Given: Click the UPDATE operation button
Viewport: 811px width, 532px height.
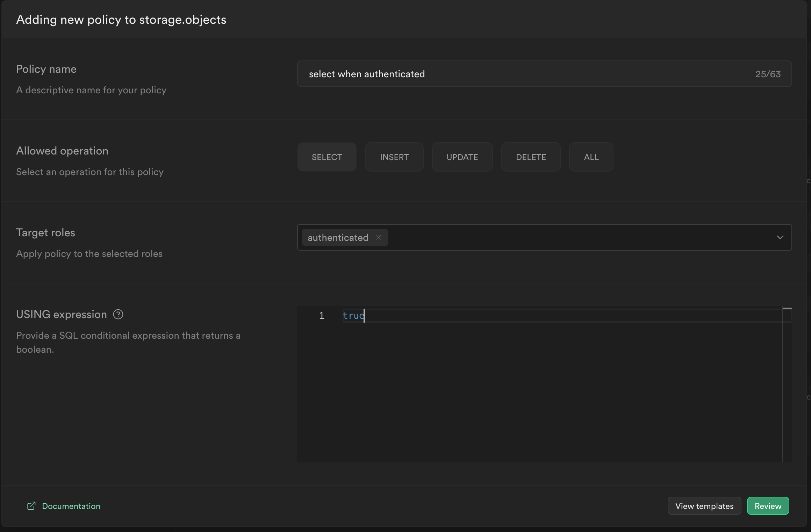Looking at the screenshot, I should [462, 157].
